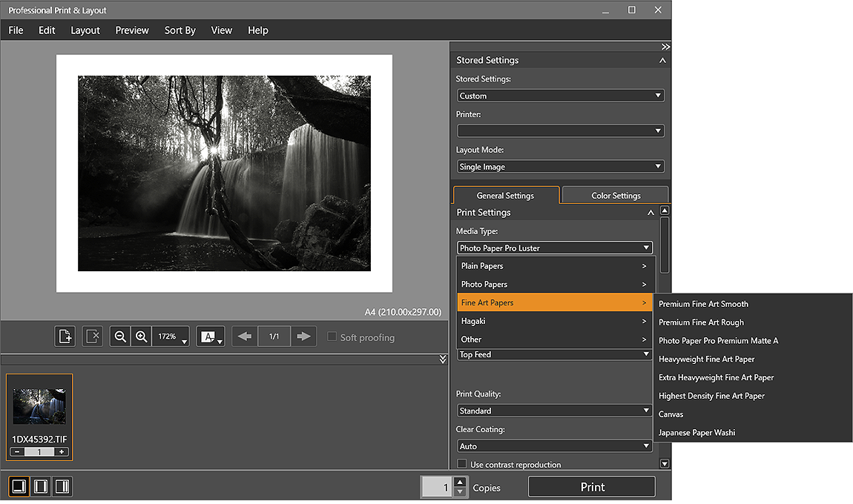Select the 1DX45392.TIF thumbnail
The height and width of the screenshot is (504, 853).
coord(39,417)
